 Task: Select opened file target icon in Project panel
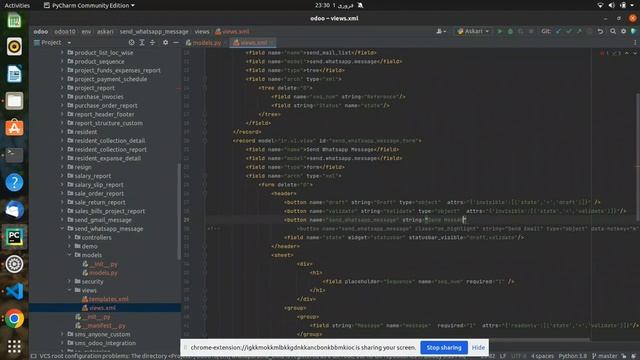(131, 42)
